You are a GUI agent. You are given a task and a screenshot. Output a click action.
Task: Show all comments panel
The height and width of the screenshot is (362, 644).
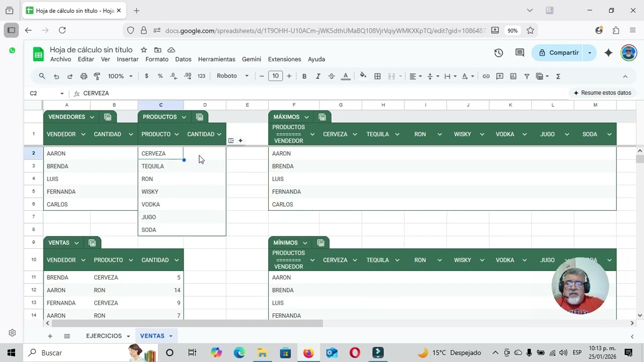point(520,53)
